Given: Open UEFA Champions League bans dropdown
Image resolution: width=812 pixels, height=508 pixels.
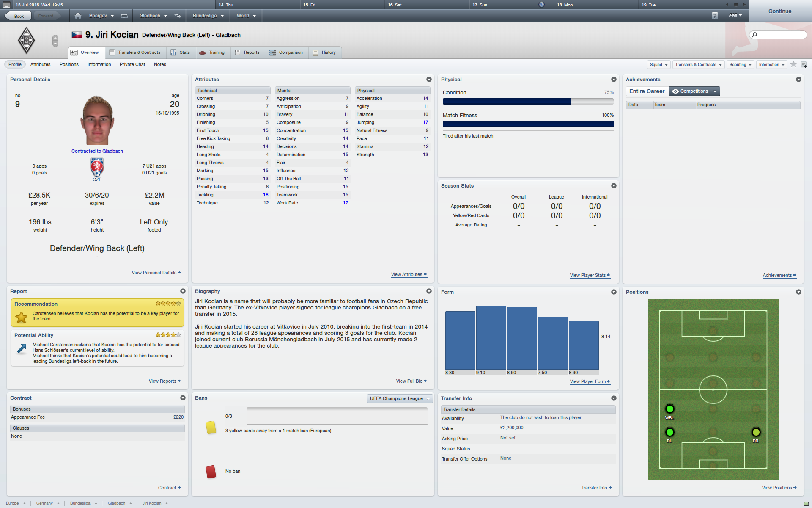Looking at the screenshot, I should (400, 398).
